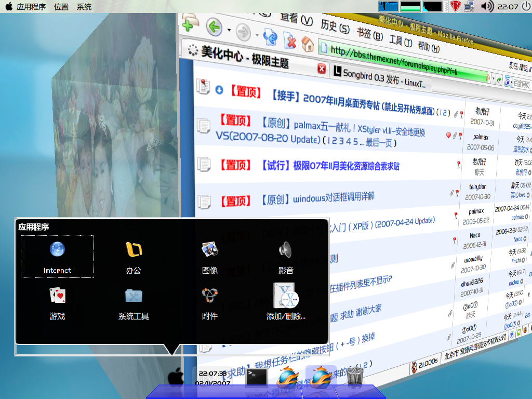532x399 pixels.
Task: Open the trash can in the dock
Action: point(355,376)
